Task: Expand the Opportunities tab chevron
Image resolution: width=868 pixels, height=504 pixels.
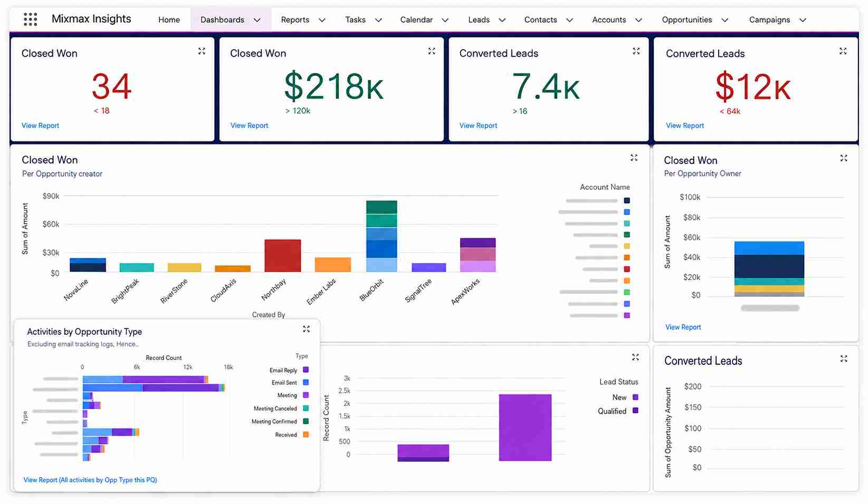Action: pos(725,20)
